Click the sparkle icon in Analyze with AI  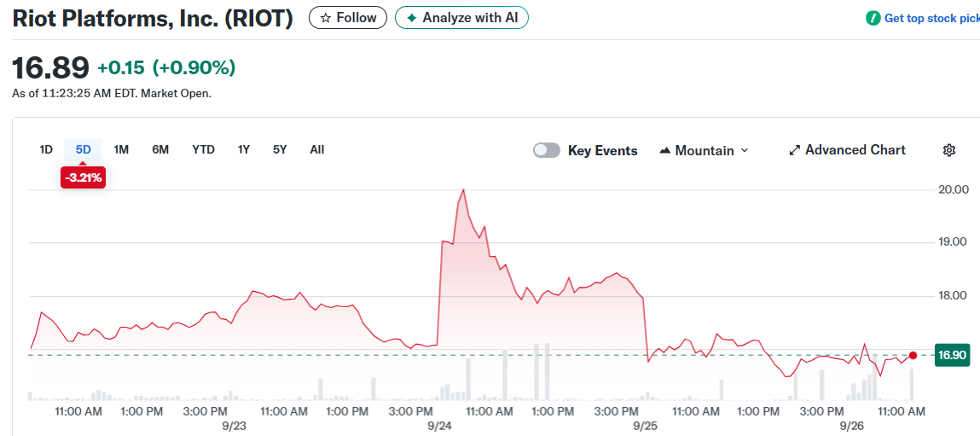point(410,18)
